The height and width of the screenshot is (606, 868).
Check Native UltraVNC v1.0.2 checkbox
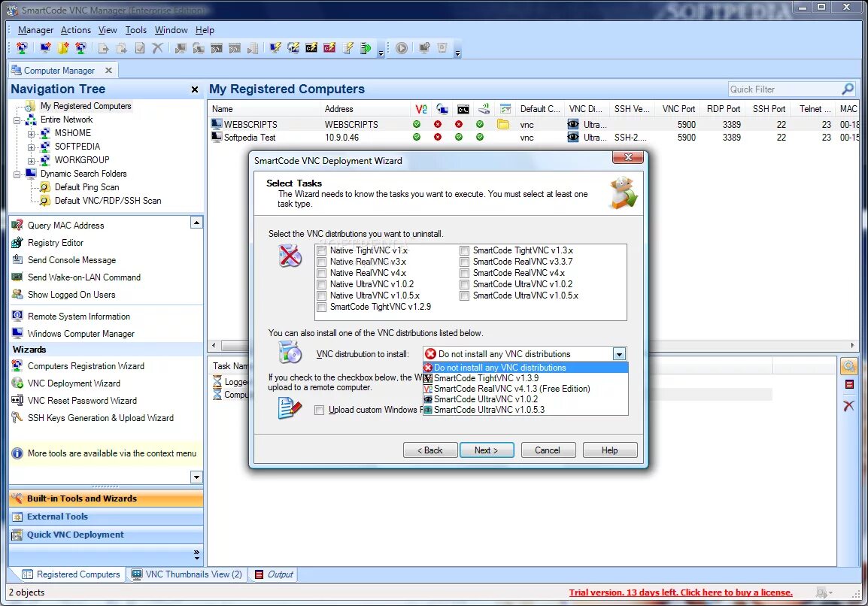point(322,284)
